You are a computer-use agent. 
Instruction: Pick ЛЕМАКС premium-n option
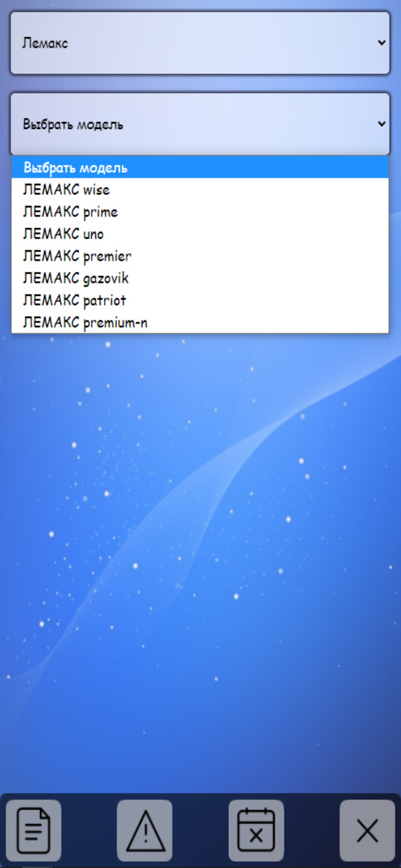tap(200, 322)
